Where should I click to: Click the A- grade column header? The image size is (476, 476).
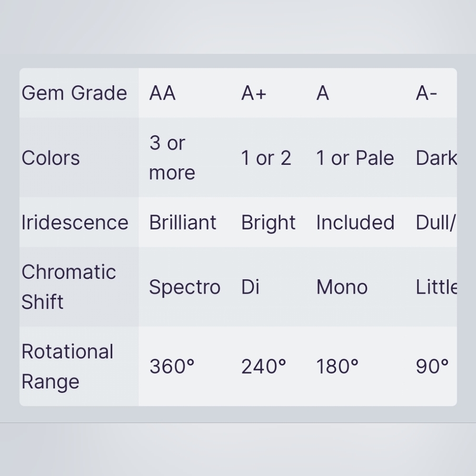[x=426, y=93]
